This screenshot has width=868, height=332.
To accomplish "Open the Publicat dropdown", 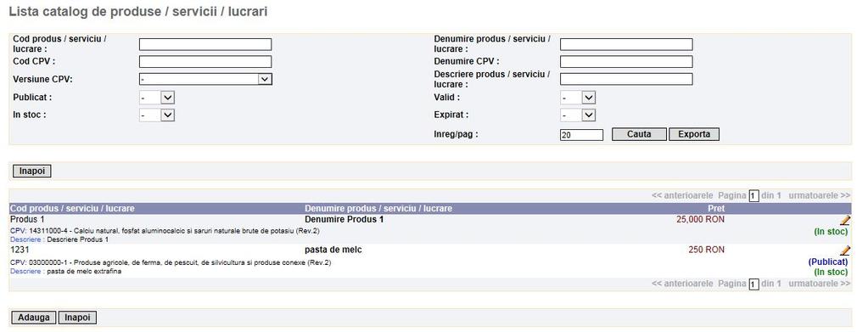I will (x=157, y=98).
